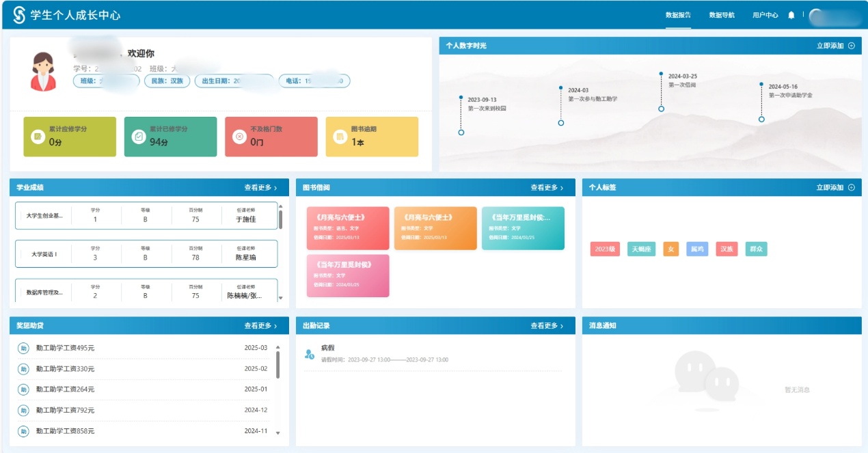The image size is (868, 453).
Task: Click scroll-down arrow in 奖惩助贷 list
Action: (x=277, y=433)
